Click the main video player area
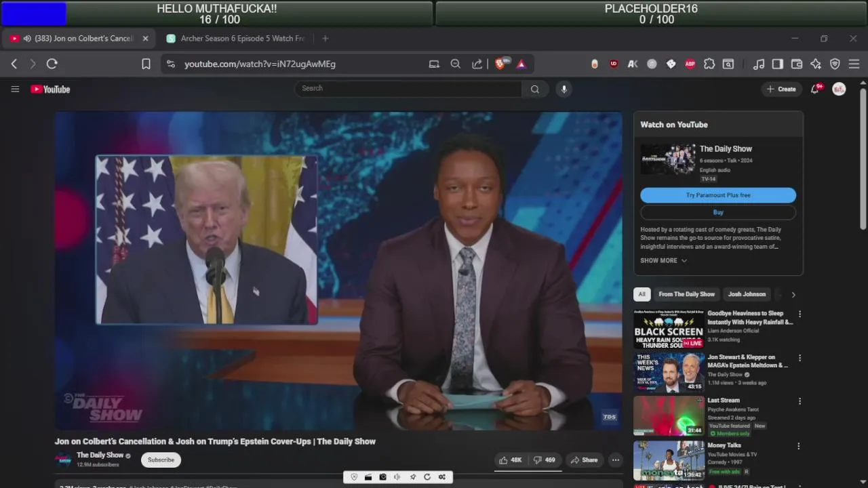 [338, 270]
